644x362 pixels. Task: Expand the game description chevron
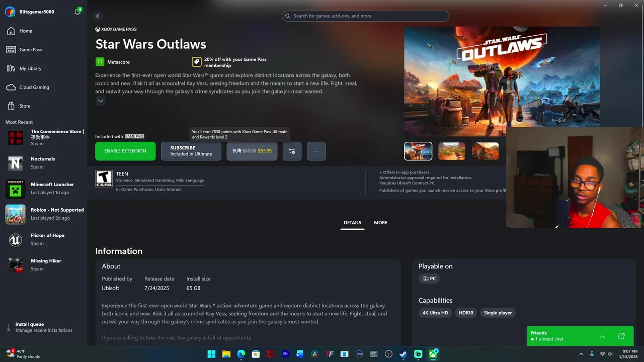click(101, 101)
